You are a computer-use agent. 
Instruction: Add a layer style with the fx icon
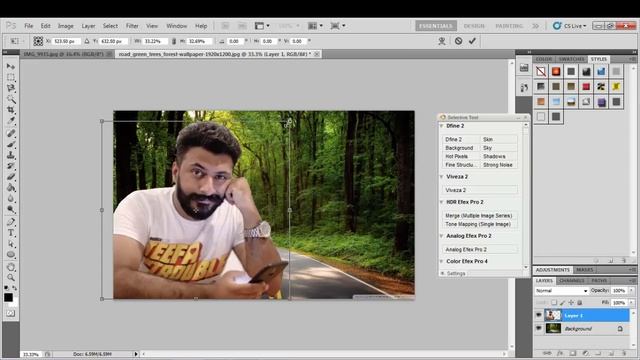560,353
